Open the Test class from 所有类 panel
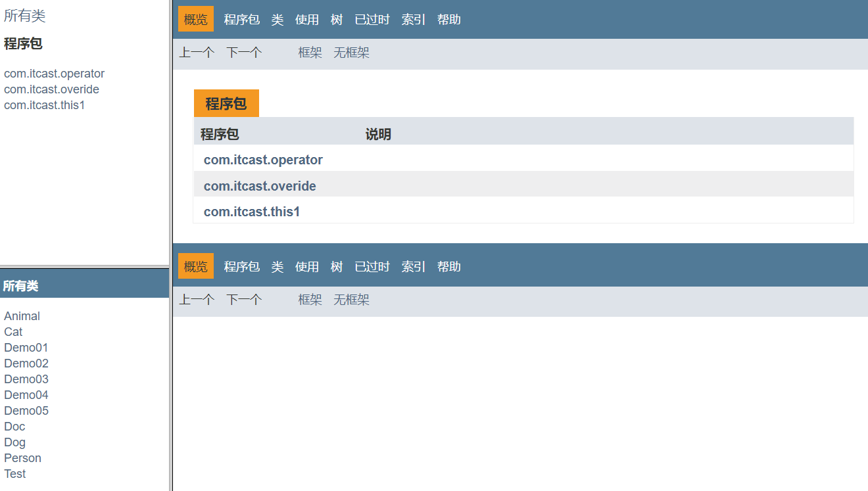This screenshot has width=868, height=491. coord(14,473)
